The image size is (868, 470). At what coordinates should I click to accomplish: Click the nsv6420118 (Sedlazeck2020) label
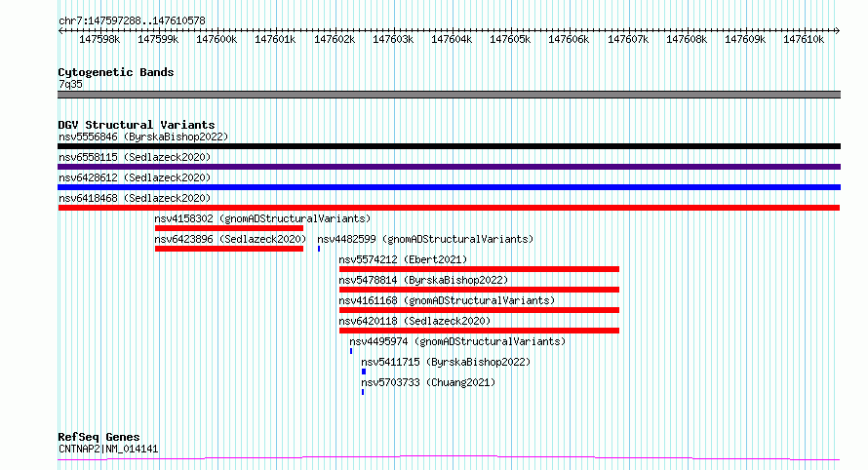pos(414,321)
